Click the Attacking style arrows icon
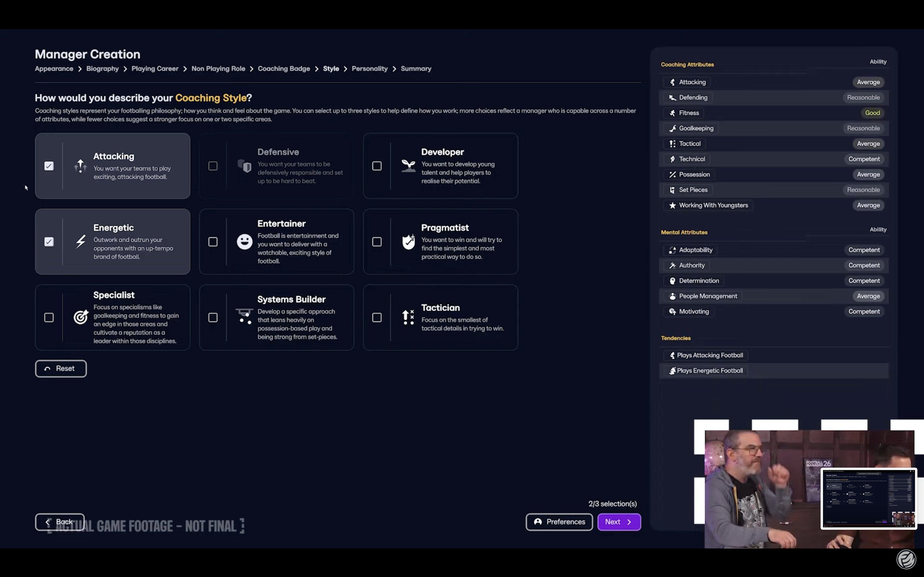The height and width of the screenshot is (577, 924). (80, 166)
